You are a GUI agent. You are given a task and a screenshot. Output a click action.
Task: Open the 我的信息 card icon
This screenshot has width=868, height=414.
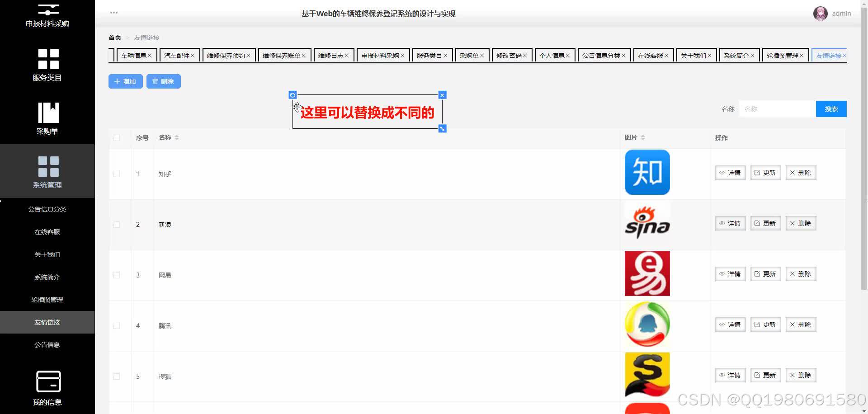(48, 381)
